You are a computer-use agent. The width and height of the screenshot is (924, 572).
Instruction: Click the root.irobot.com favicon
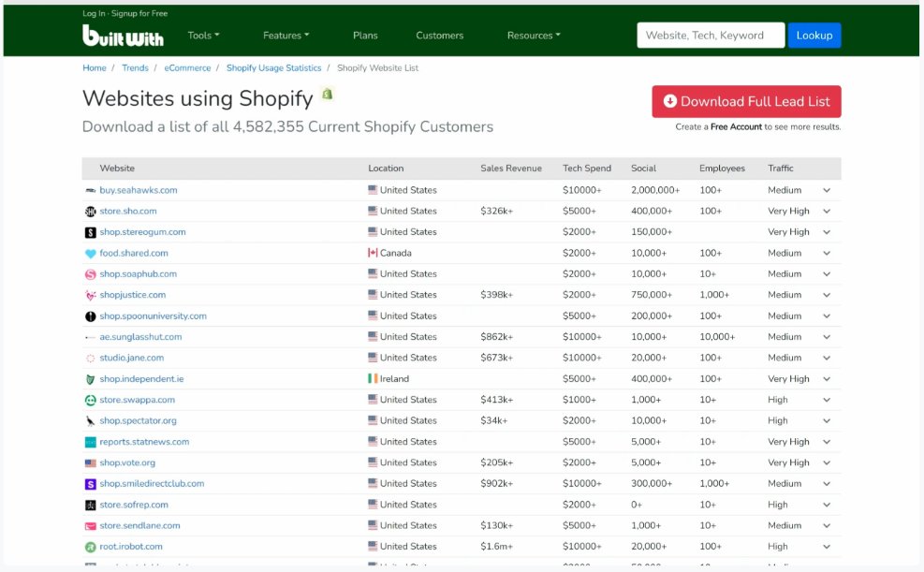(90, 548)
